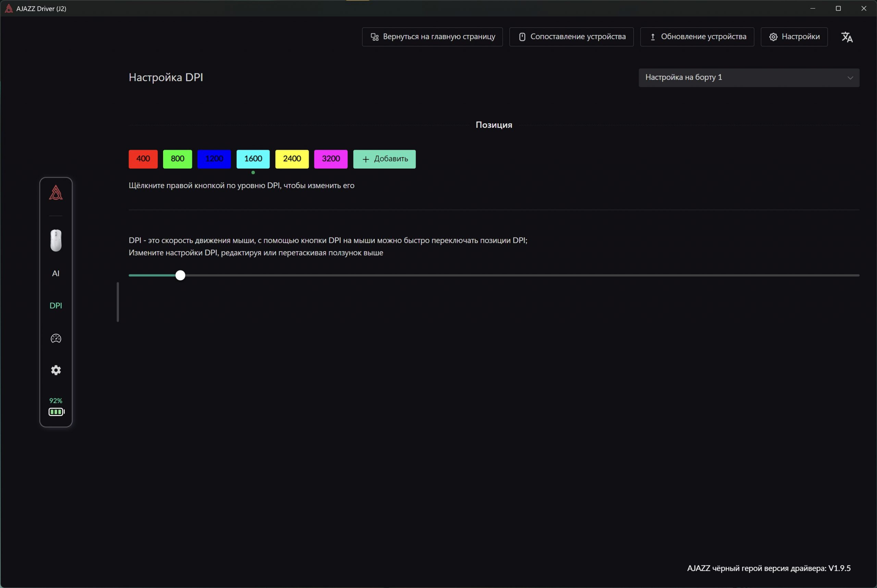This screenshot has height=588, width=877.
Task: Click the battery level indicator icon
Action: pos(56,412)
